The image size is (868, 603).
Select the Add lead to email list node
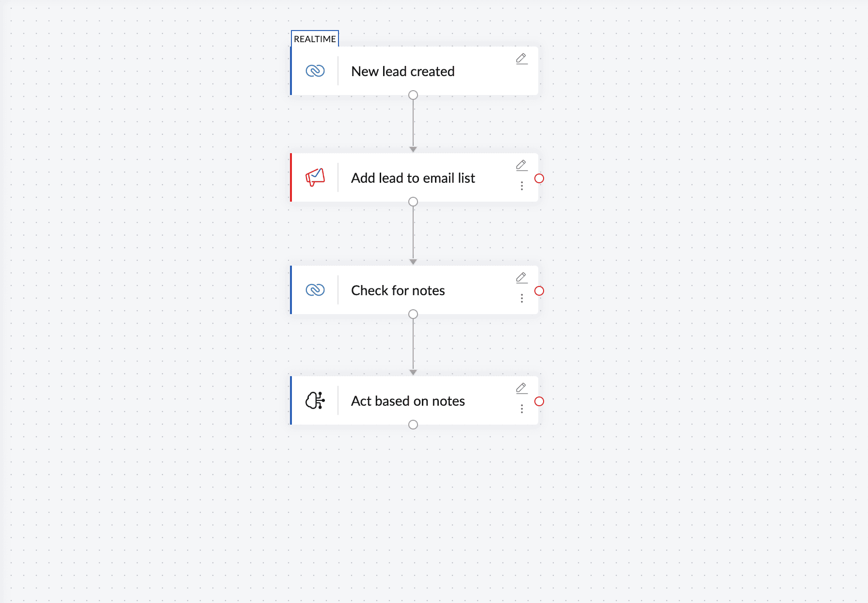click(x=413, y=178)
